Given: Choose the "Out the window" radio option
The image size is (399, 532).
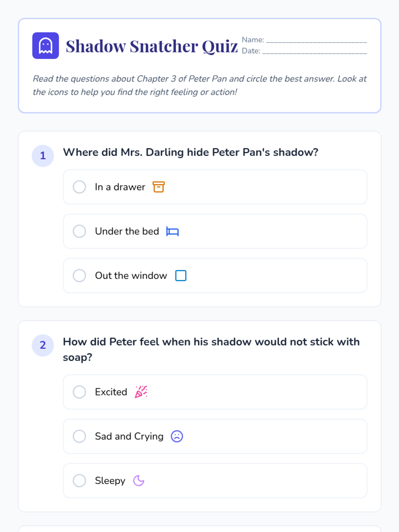Looking at the screenshot, I should [79, 276].
